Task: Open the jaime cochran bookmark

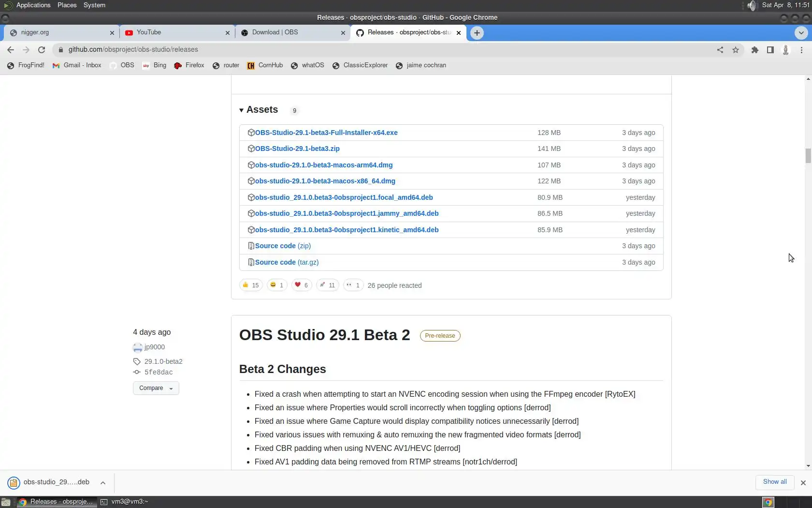Action: (x=421, y=65)
